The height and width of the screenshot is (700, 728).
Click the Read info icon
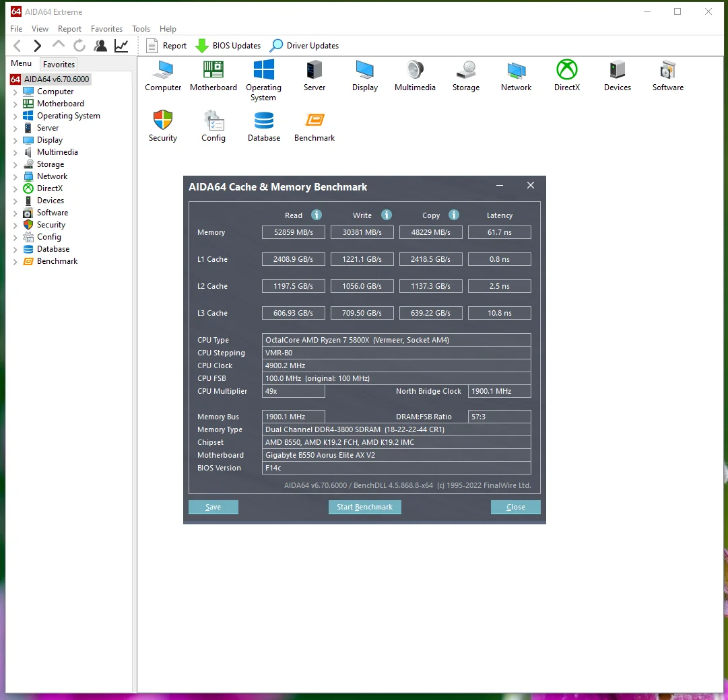316,215
